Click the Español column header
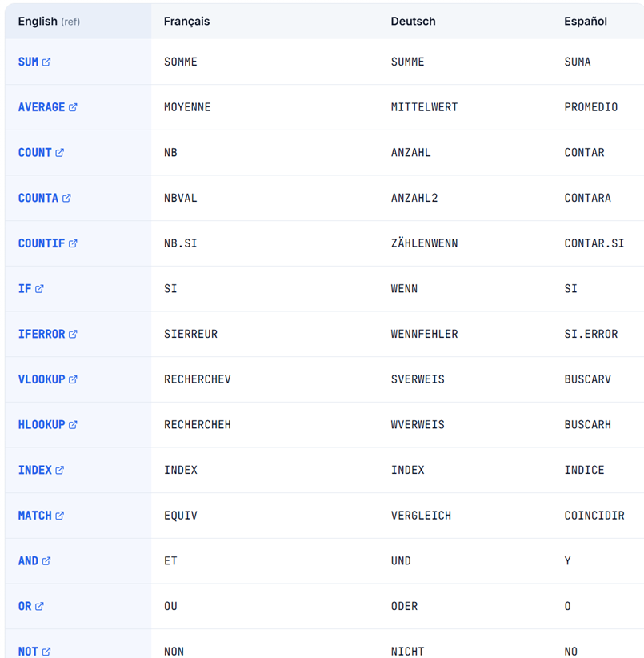This screenshot has height=658, width=644. click(598, 22)
